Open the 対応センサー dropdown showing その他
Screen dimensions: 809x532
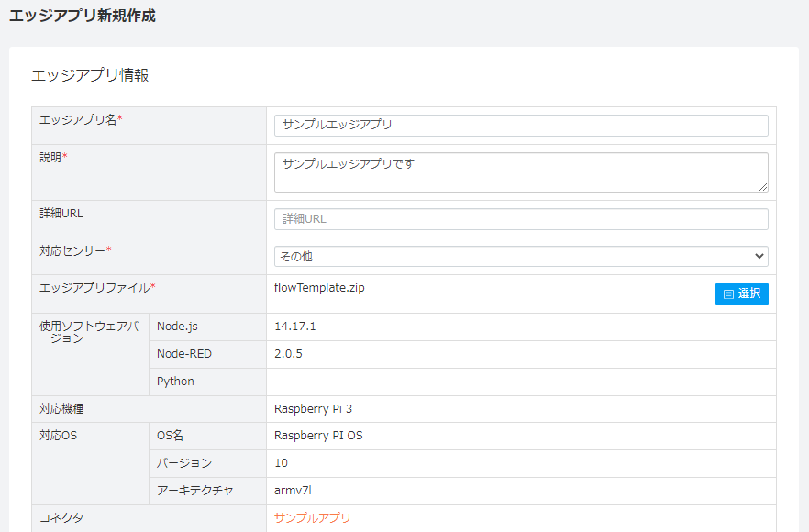tap(521, 257)
